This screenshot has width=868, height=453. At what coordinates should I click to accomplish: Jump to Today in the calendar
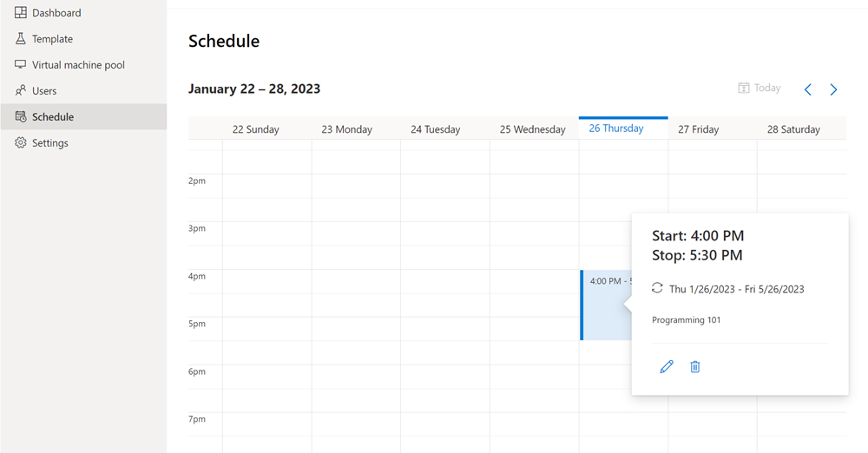click(x=759, y=88)
